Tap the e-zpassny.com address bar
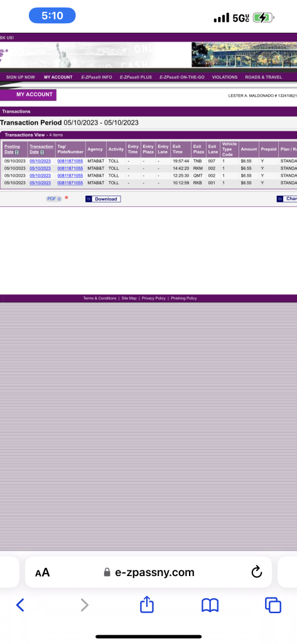Viewport: 297px width, 644px height. click(x=148, y=572)
